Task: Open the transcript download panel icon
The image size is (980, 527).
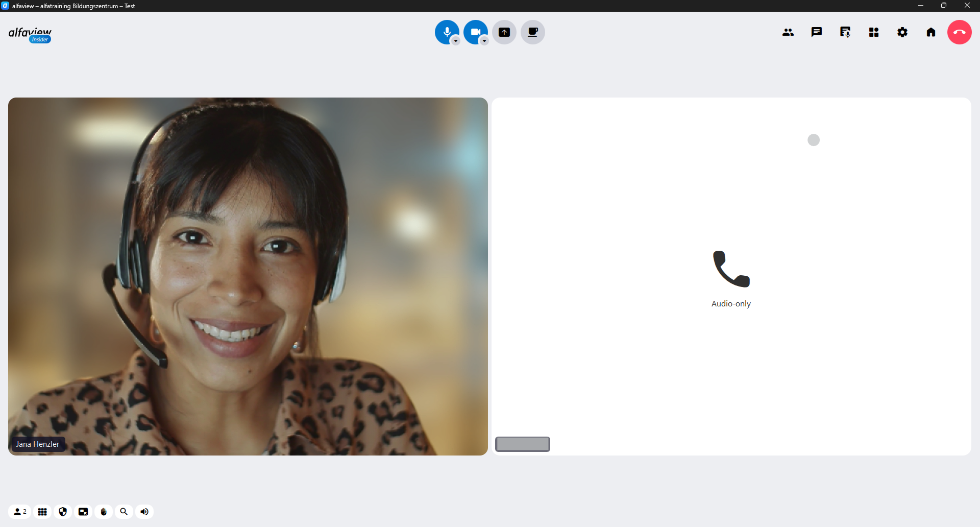Action: [x=845, y=32]
